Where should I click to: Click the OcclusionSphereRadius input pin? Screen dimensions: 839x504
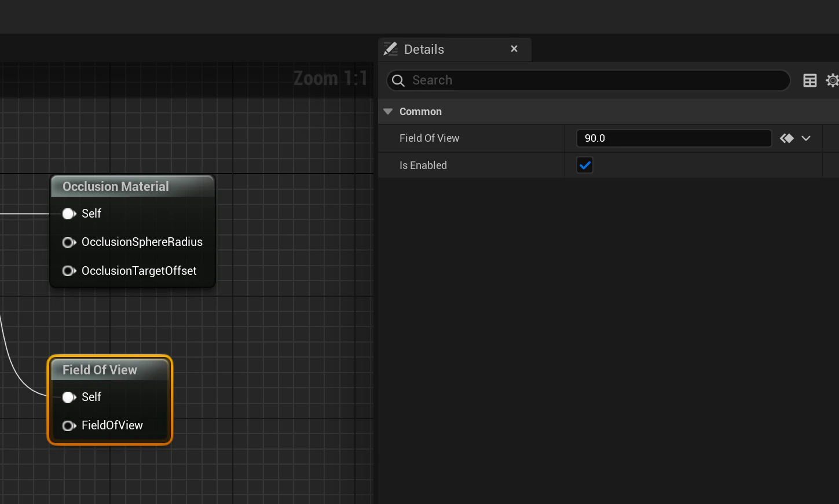click(69, 242)
